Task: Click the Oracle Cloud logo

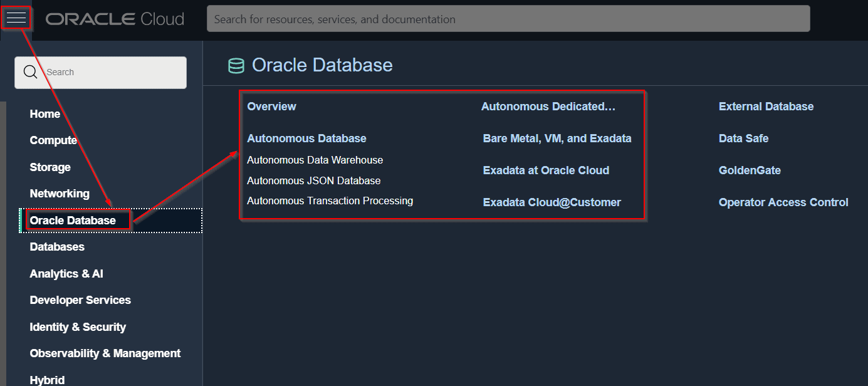Action: tap(115, 19)
